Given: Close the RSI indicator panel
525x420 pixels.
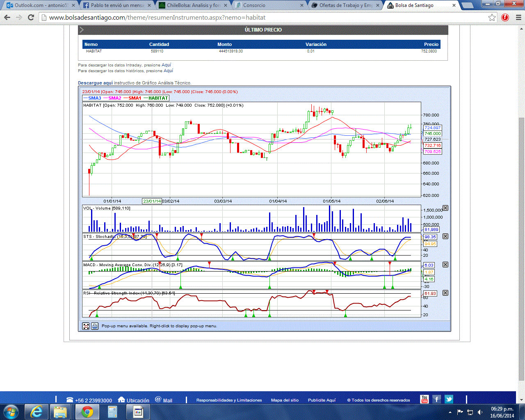Looking at the screenshot, I should (445, 293).
